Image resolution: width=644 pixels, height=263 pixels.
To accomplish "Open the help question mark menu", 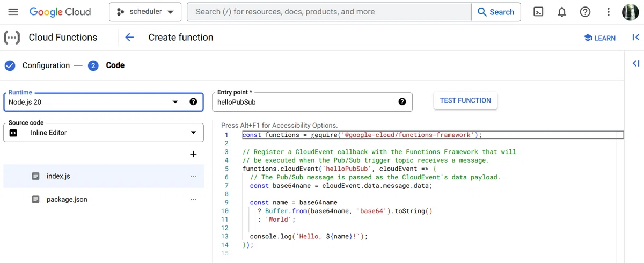I will [x=586, y=12].
